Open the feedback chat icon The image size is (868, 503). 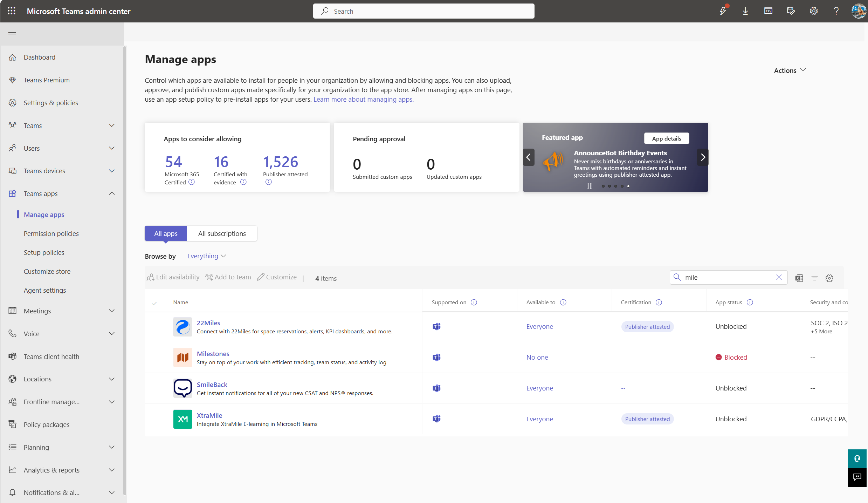click(857, 477)
